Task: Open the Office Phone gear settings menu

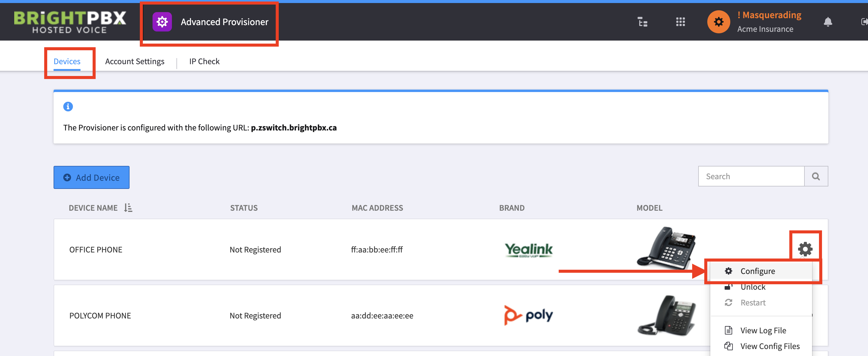Action: [805, 249]
